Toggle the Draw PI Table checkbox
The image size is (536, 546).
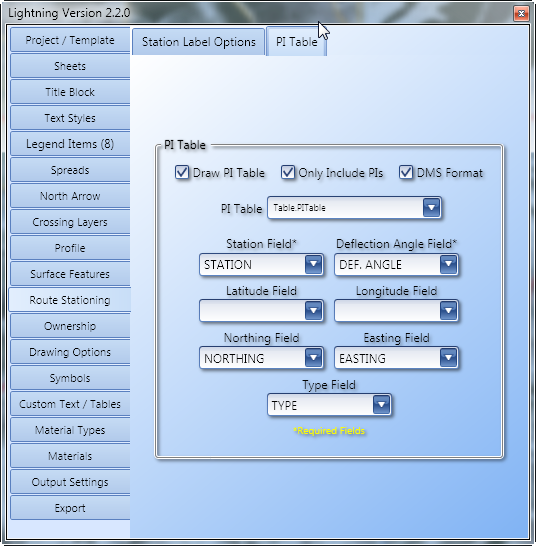click(182, 172)
